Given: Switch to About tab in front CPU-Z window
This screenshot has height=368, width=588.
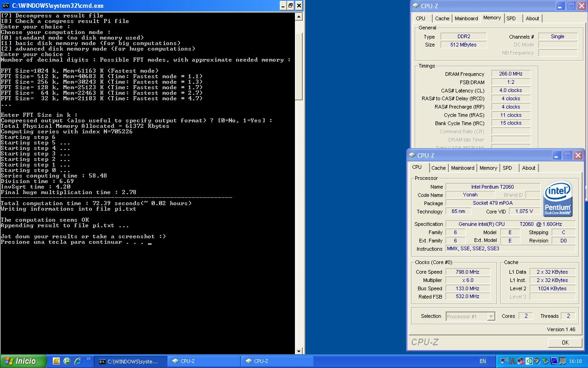Looking at the screenshot, I should pos(529,168).
